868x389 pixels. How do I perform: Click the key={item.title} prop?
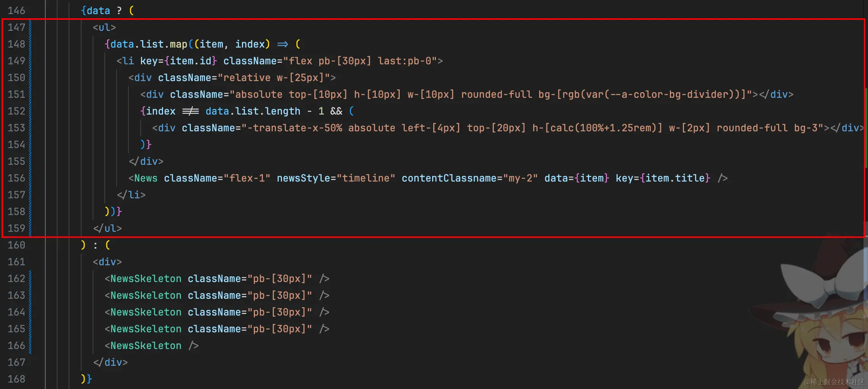[x=663, y=178]
